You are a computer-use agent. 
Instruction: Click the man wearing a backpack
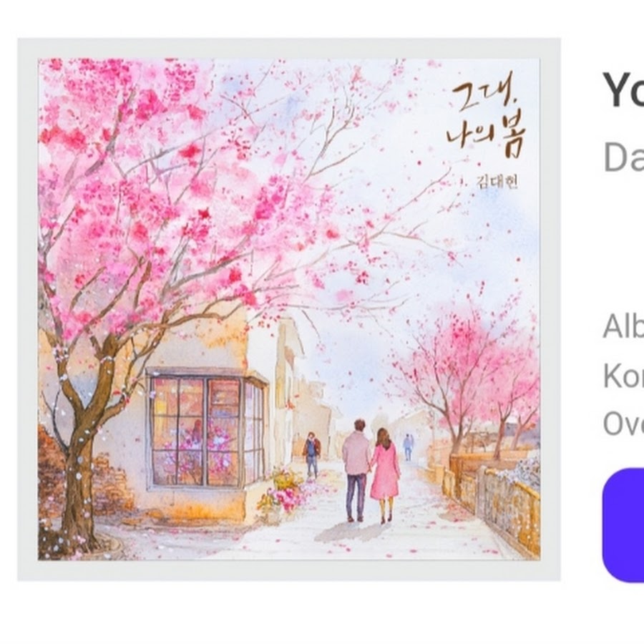(x=312, y=455)
